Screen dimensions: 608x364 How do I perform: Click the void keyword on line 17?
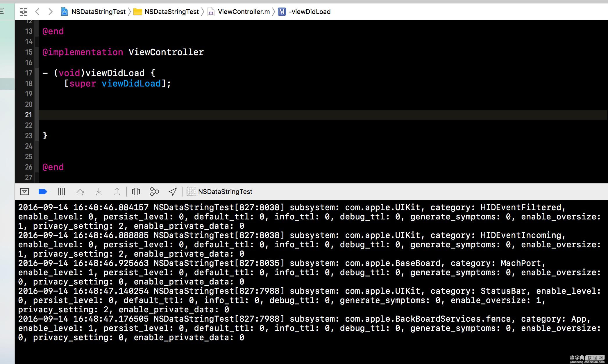[x=69, y=73]
